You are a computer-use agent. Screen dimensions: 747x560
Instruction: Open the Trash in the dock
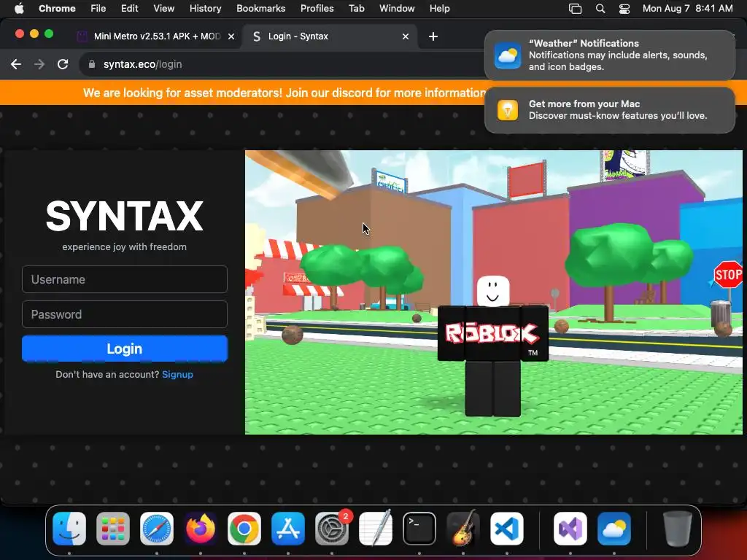click(x=678, y=529)
